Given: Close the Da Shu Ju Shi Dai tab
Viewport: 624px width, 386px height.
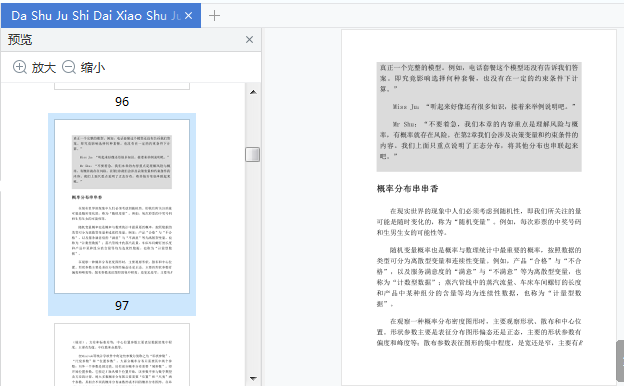Looking at the screenshot, I should pyautogui.click(x=189, y=16).
